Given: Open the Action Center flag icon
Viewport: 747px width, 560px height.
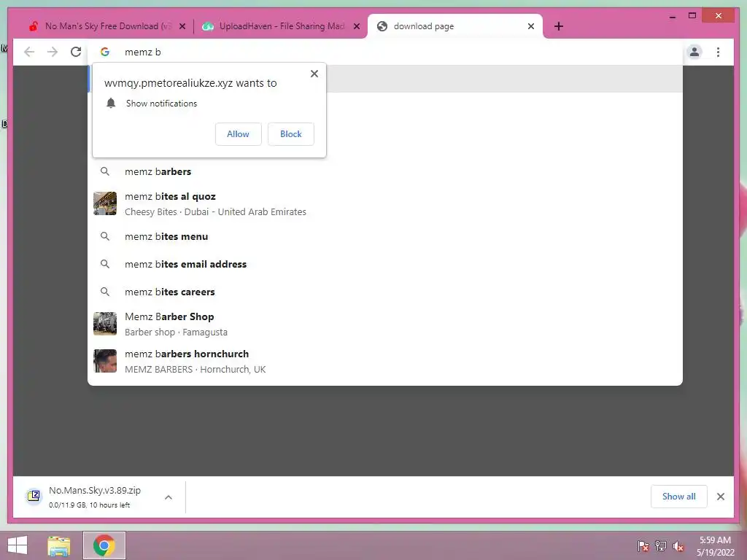Looking at the screenshot, I should (x=643, y=546).
